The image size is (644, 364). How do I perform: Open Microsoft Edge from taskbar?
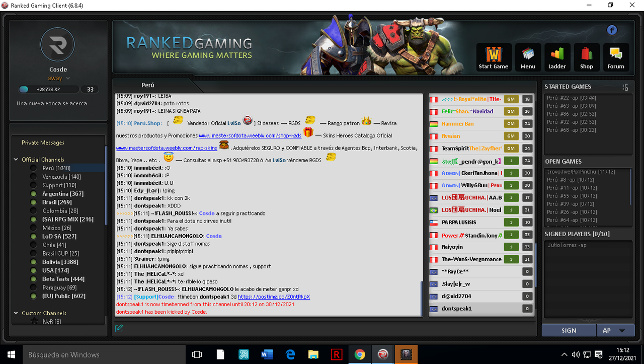point(290,354)
